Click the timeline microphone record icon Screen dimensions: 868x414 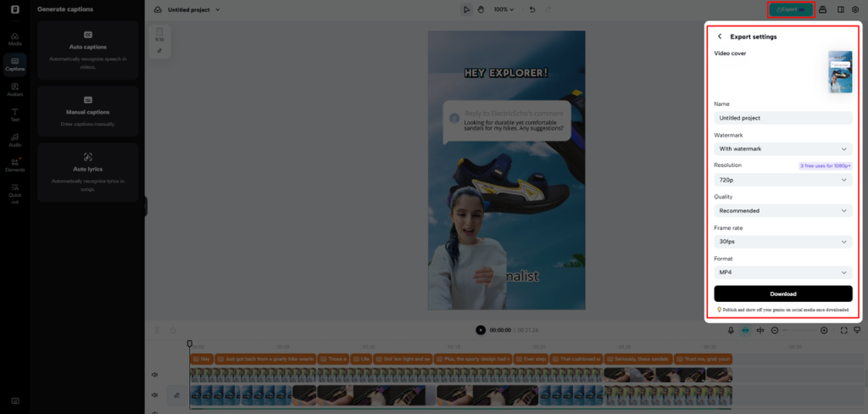[731, 330]
